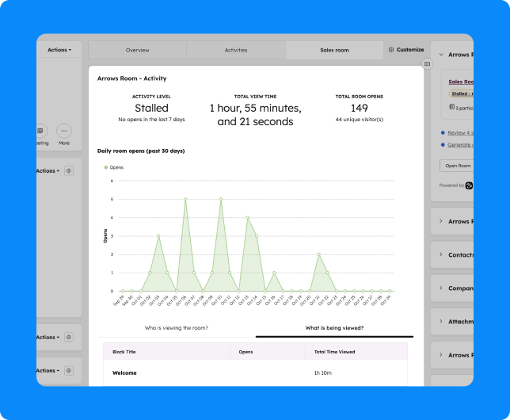Click the Stalled status badge in side panel
The image size is (510, 420).
click(461, 94)
